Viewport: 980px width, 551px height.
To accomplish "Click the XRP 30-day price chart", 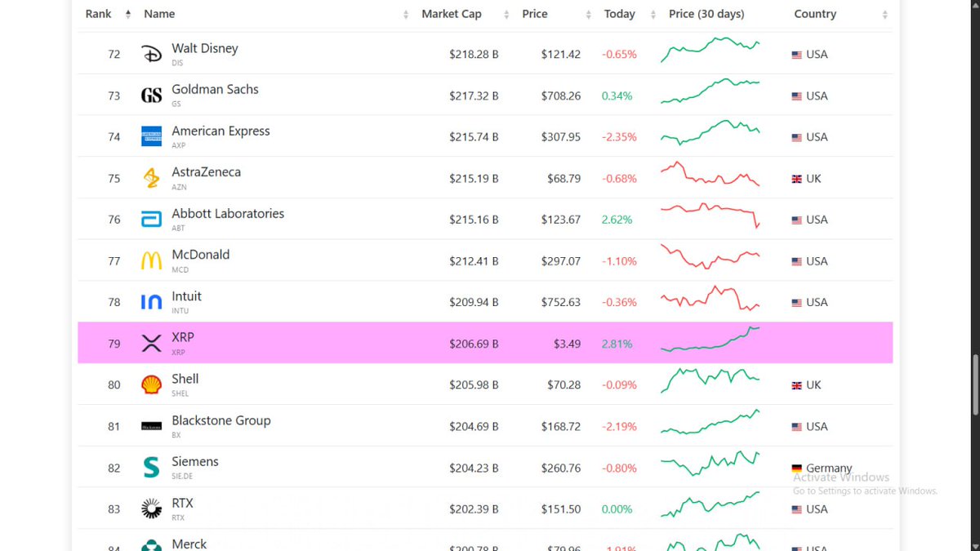I will point(710,340).
